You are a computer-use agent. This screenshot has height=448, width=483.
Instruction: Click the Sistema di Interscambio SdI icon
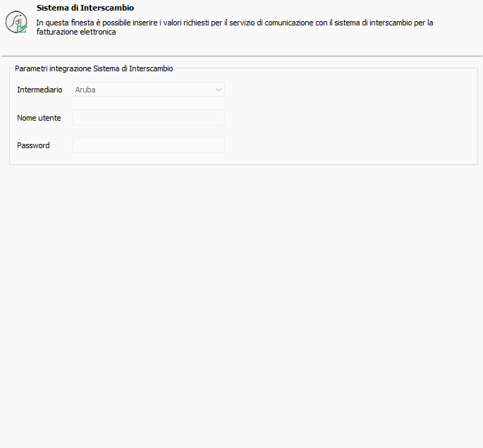tap(16, 22)
